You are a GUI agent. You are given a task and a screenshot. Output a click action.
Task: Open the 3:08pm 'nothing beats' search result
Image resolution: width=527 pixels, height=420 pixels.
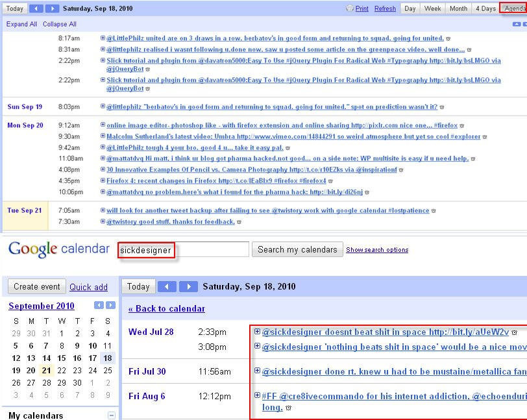click(x=394, y=347)
